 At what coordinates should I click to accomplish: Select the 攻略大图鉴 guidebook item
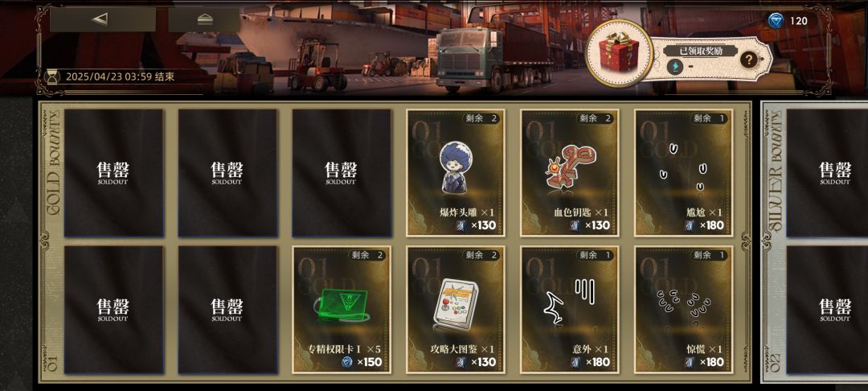click(x=455, y=310)
